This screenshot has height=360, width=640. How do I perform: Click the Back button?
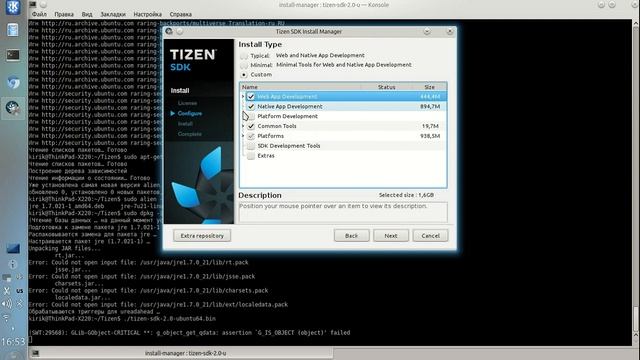coord(351,236)
